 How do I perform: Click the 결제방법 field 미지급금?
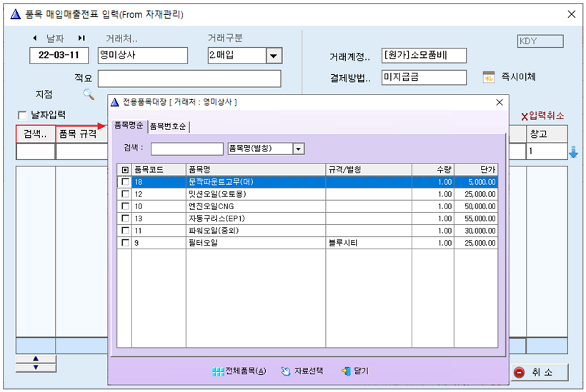pos(424,77)
